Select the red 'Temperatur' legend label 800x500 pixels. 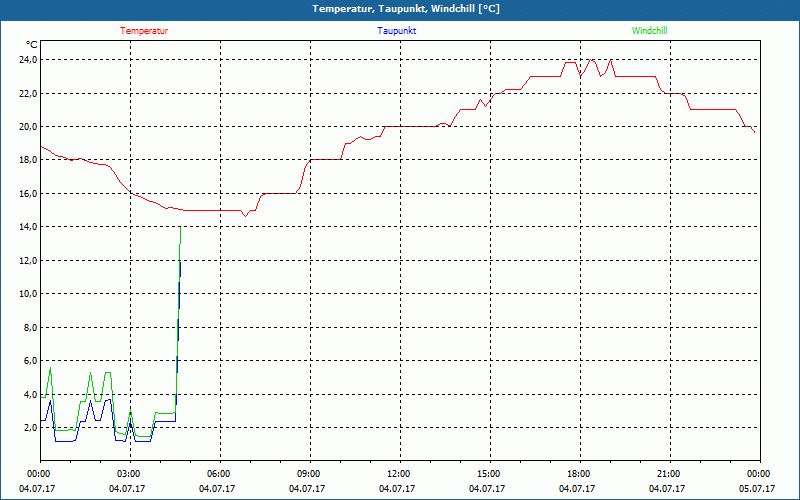tap(144, 31)
